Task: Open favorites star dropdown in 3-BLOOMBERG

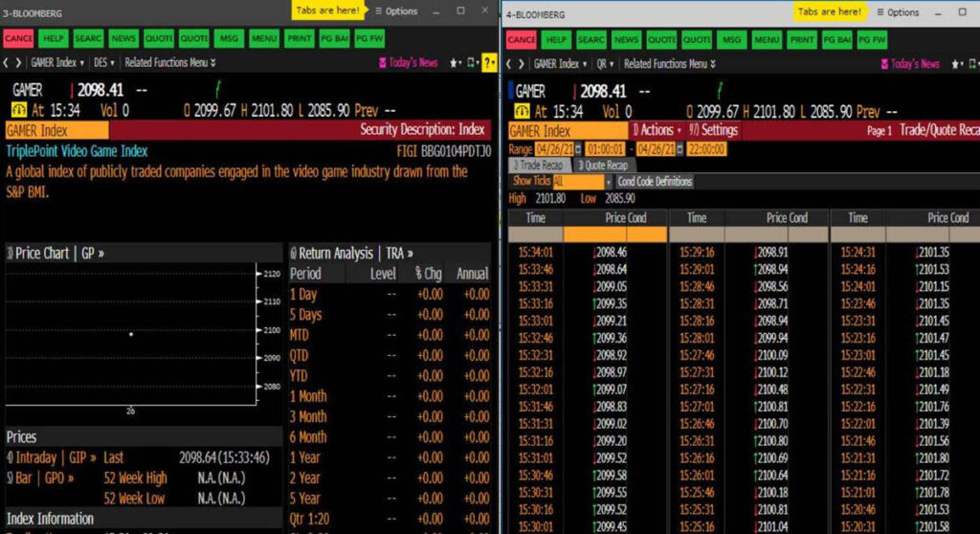Action: pos(455,62)
